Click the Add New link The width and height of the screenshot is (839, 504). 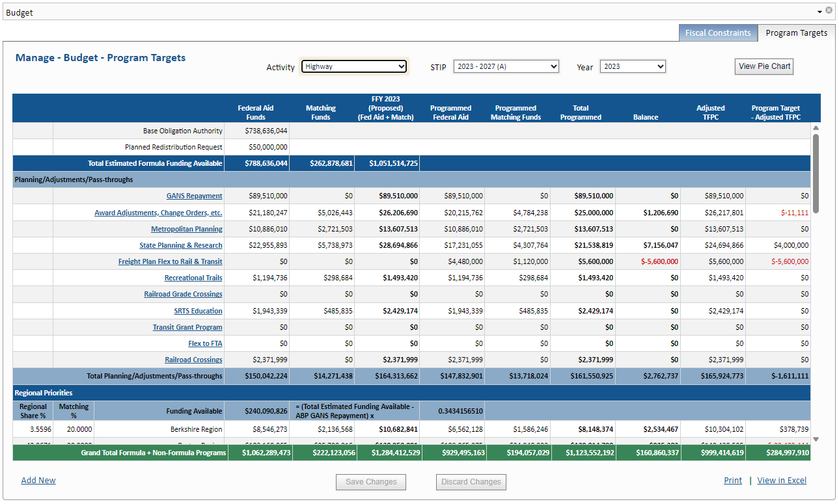(38, 480)
